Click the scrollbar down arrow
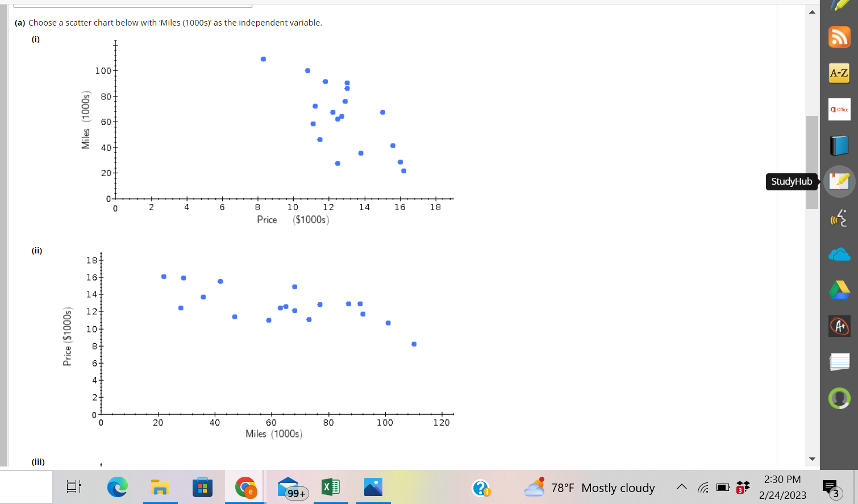 812,459
